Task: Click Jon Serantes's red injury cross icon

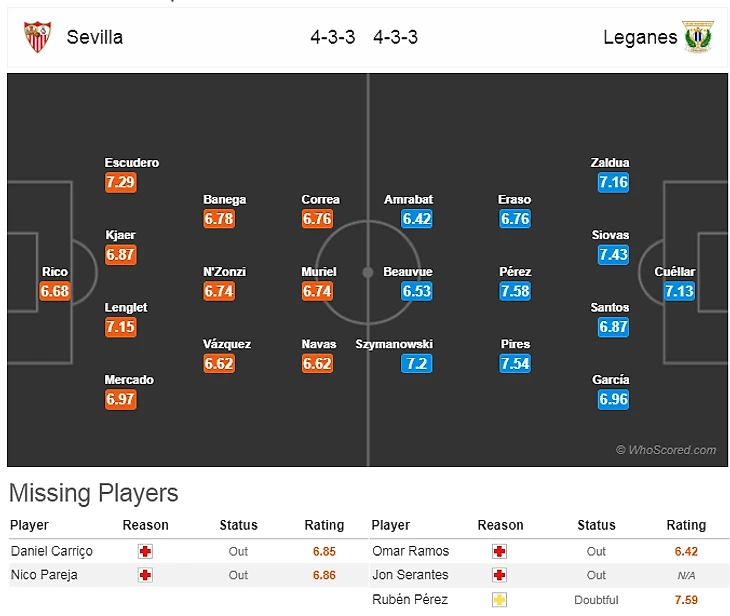Action: tap(500, 575)
